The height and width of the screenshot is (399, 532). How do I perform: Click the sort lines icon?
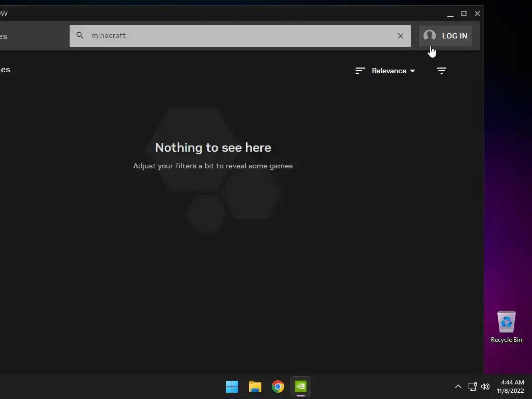360,71
